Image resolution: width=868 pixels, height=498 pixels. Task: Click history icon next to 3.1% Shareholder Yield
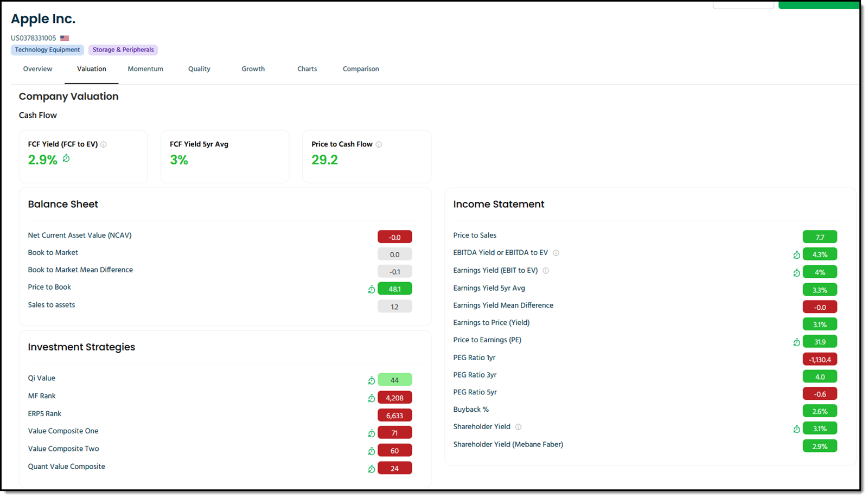point(796,429)
